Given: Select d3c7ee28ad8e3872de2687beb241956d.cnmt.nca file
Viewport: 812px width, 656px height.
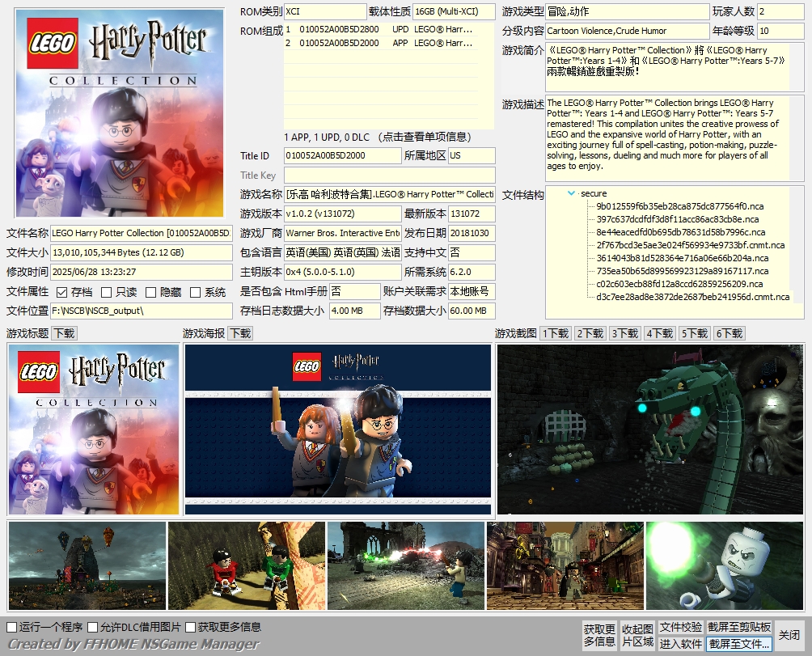Looking at the screenshot, I should coord(693,297).
